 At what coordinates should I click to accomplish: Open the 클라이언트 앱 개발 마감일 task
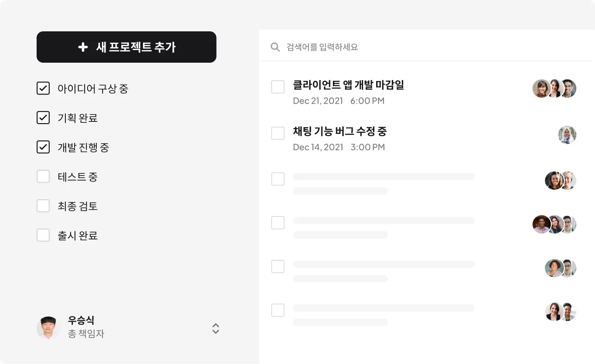tap(348, 85)
